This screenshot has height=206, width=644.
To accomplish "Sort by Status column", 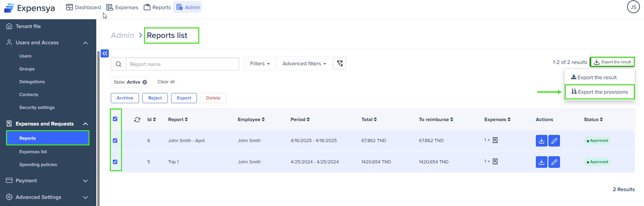I will tap(593, 119).
